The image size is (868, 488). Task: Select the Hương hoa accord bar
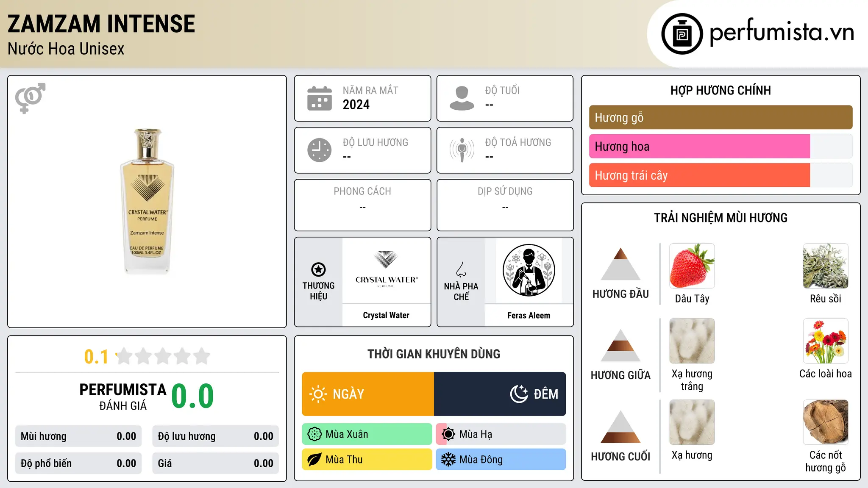click(721, 147)
